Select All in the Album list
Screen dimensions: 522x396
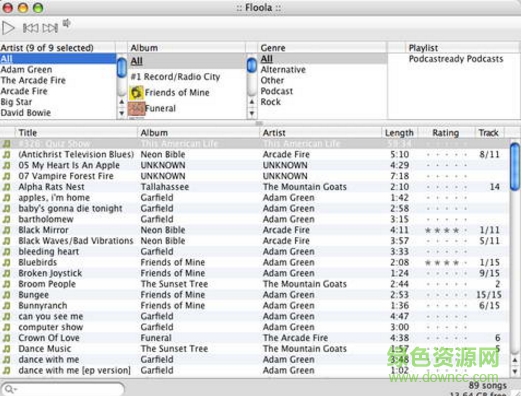click(187, 61)
